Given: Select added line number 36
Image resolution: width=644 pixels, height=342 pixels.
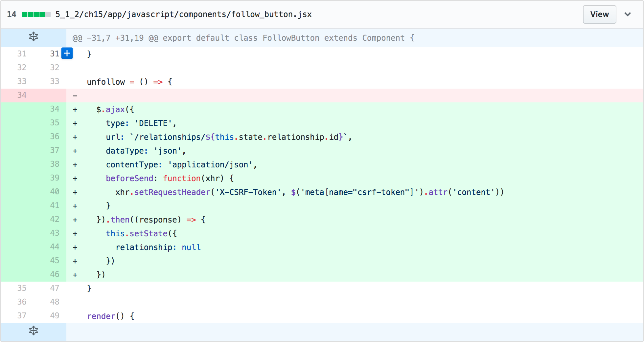Looking at the screenshot, I should (55, 137).
